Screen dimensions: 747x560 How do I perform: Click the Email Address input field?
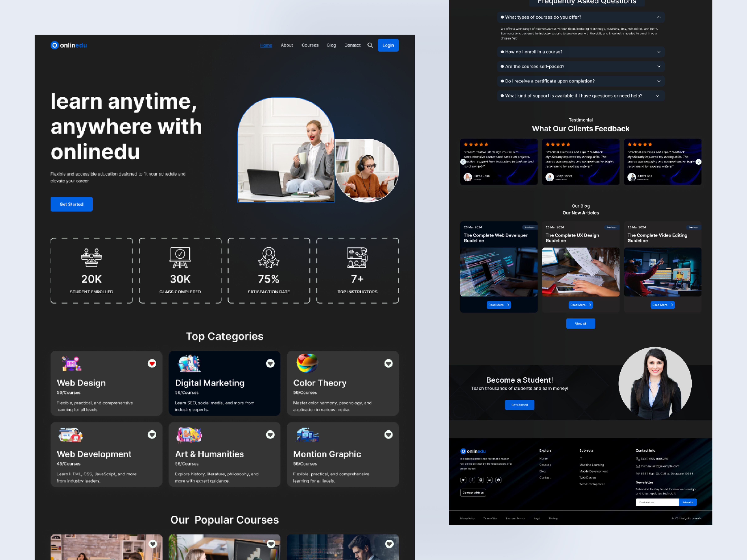657,503
